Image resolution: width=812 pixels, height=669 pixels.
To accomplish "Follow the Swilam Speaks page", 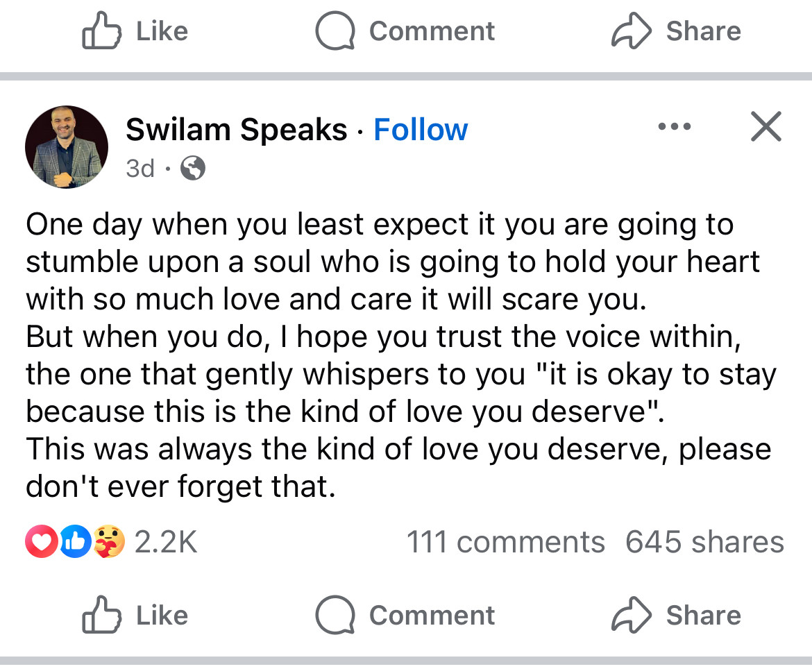I will coord(421,130).
